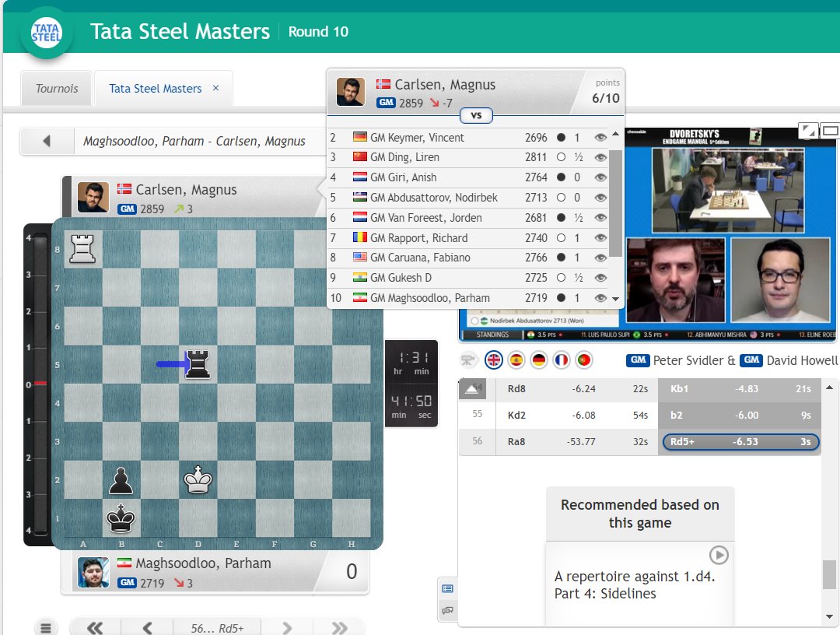
Task: Click the notation panel scrollbar thumb
Action: click(x=829, y=574)
